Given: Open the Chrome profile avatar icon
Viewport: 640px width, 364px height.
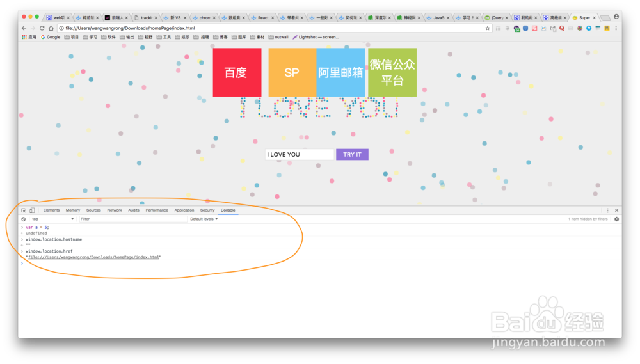Looking at the screenshot, I should pos(616,17).
